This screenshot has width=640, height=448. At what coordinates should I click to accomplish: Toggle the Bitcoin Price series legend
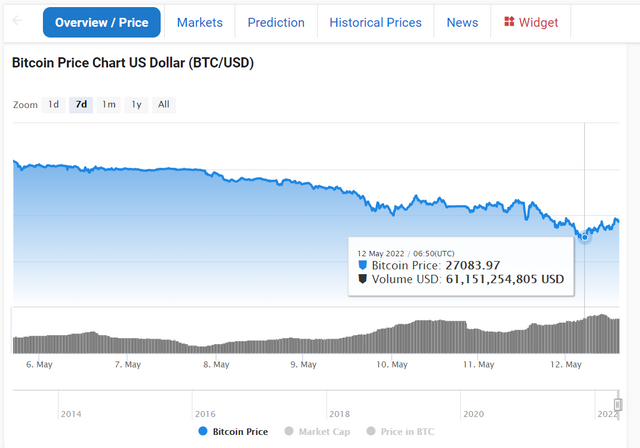(x=233, y=431)
